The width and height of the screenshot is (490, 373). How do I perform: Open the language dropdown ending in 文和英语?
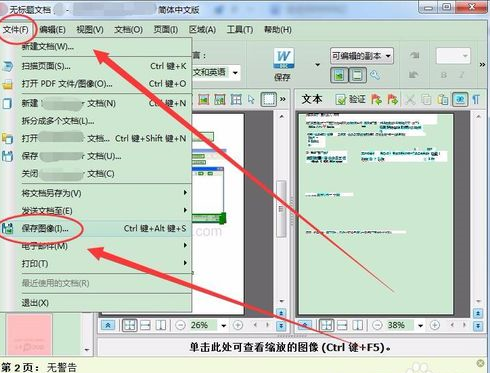[235, 72]
